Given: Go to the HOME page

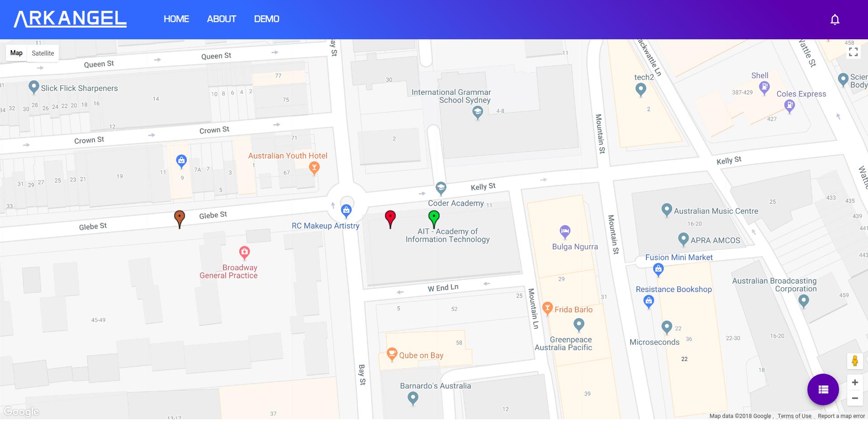Looking at the screenshot, I should pyautogui.click(x=176, y=19).
